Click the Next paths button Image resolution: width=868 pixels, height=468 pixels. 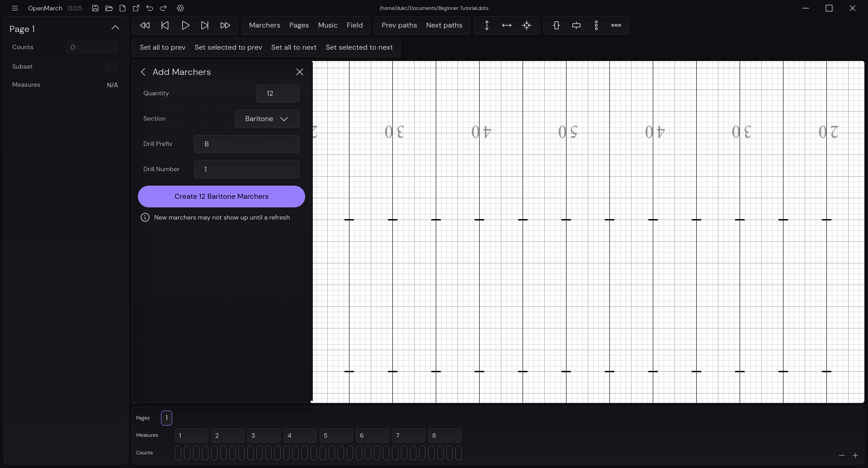[x=444, y=25]
